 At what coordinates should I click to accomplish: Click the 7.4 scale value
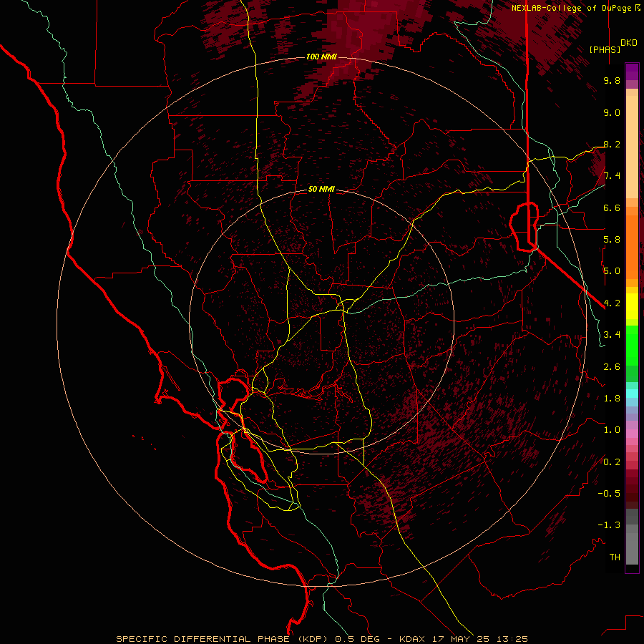click(x=612, y=176)
